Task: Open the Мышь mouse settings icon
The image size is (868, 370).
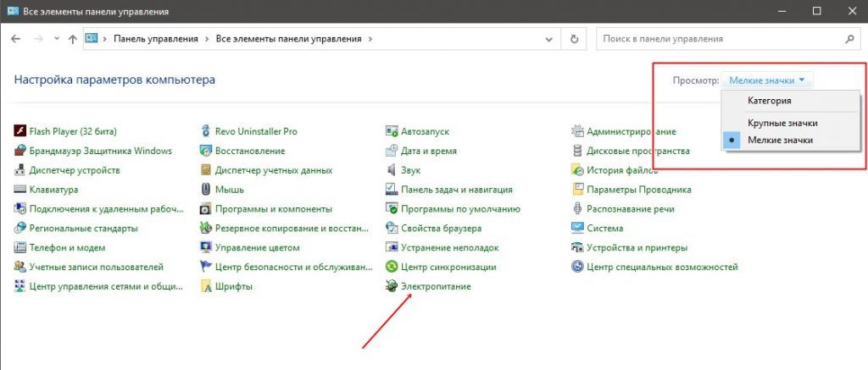Action: click(x=206, y=190)
